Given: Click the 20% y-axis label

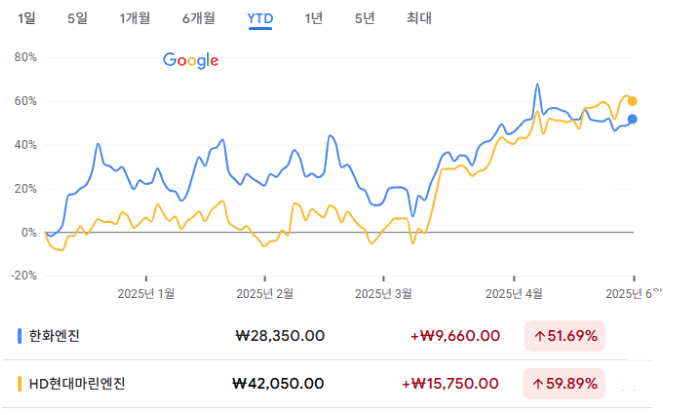Looking at the screenshot, I should [x=26, y=189].
